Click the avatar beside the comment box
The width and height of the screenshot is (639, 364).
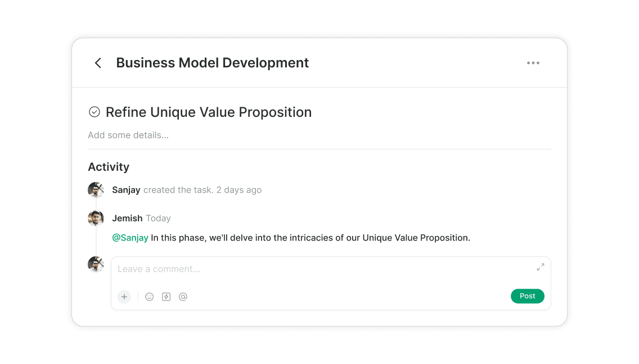click(96, 264)
